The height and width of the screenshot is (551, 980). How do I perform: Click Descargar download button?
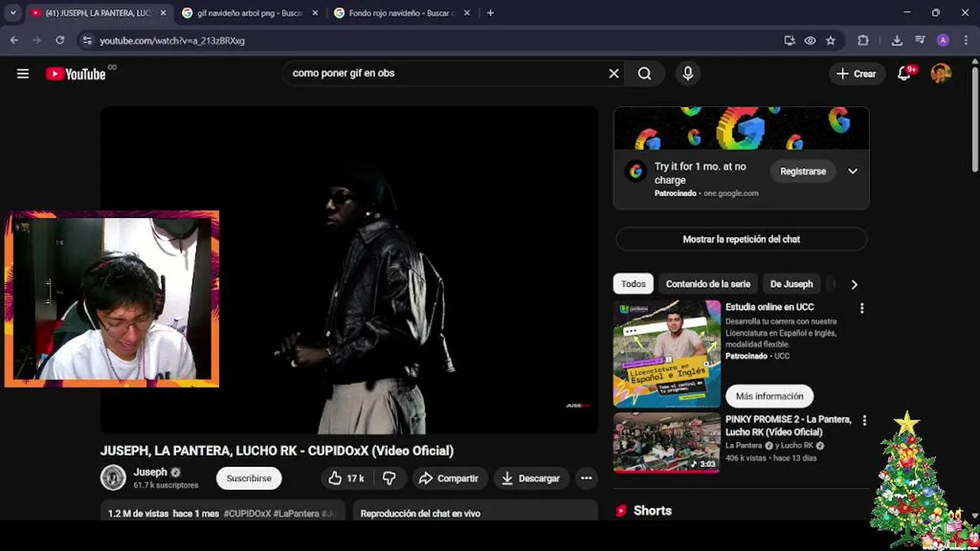[x=531, y=478]
